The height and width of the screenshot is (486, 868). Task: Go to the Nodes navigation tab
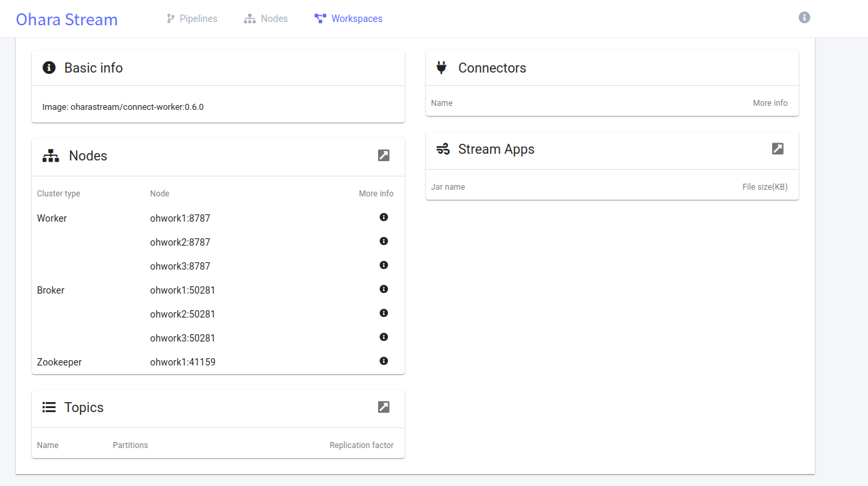(x=266, y=19)
